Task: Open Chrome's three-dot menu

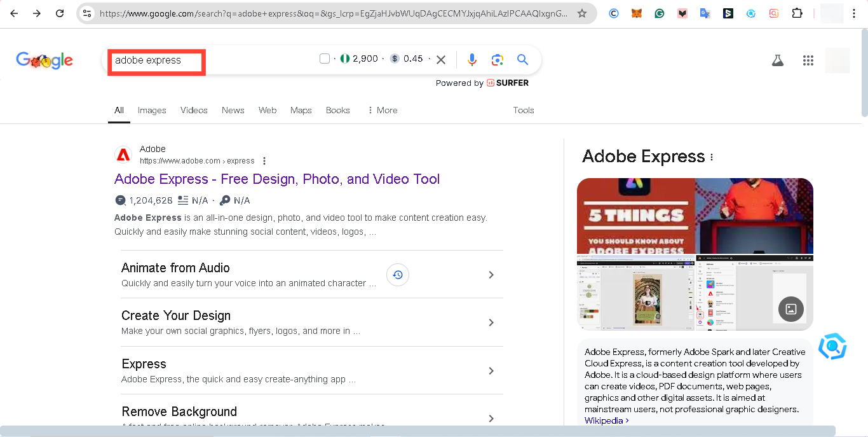Action: pos(854,13)
